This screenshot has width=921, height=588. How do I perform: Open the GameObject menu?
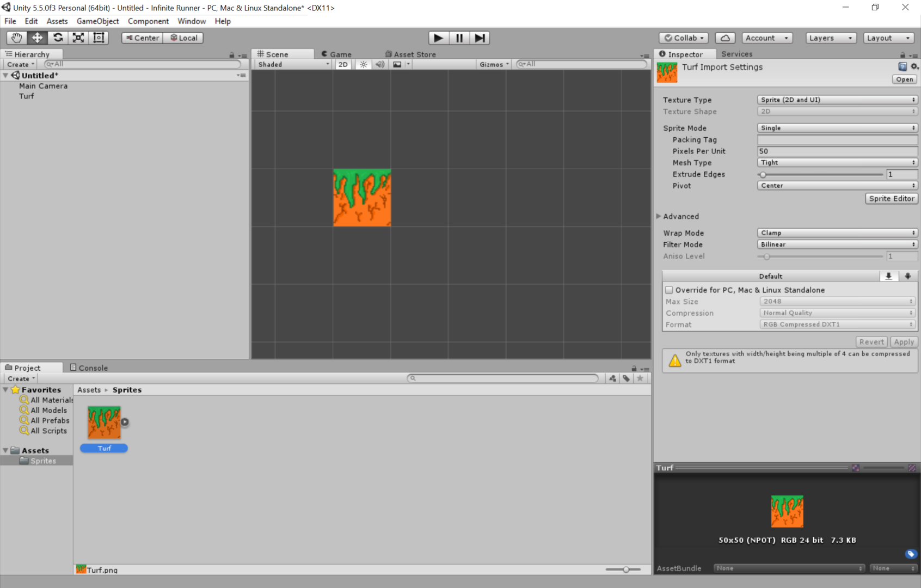click(x=97, y=21)
